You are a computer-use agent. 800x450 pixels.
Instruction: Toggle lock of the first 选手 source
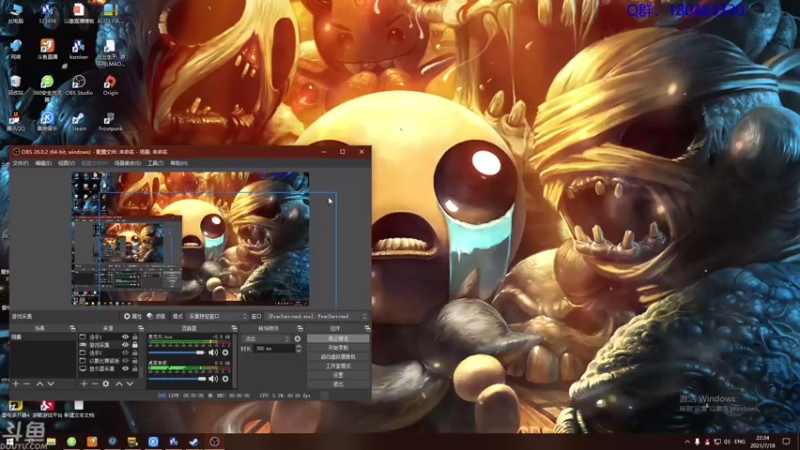(135, 337)
